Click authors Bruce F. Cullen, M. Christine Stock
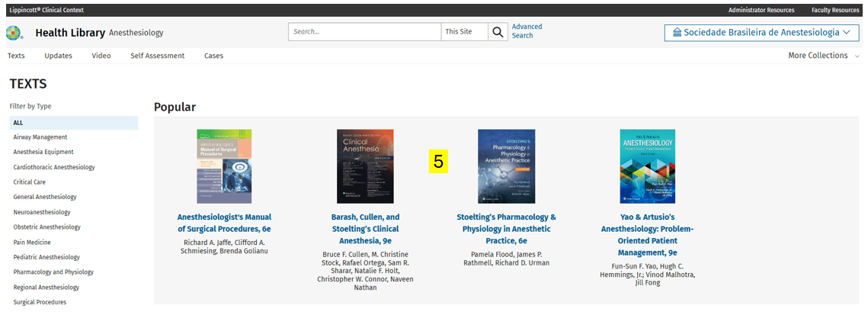The image size is (868, 312). [x=365, y=271]
